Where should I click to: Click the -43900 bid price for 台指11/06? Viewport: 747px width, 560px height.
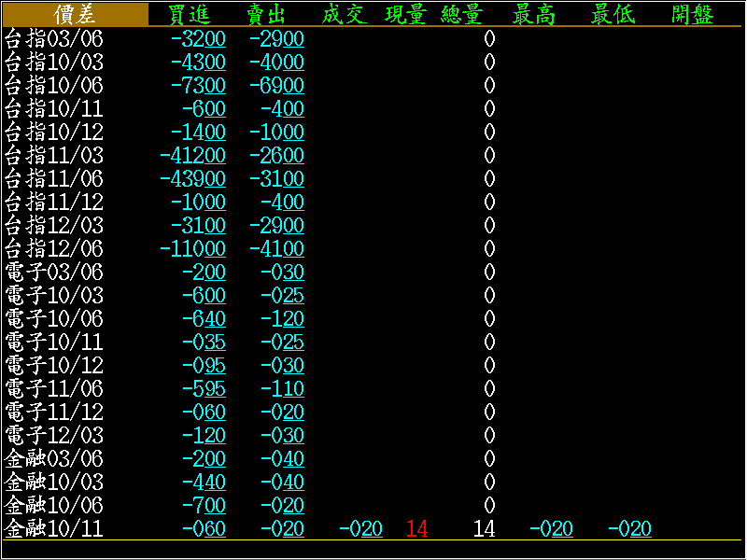pyautogui.click(x=193, y=179)
